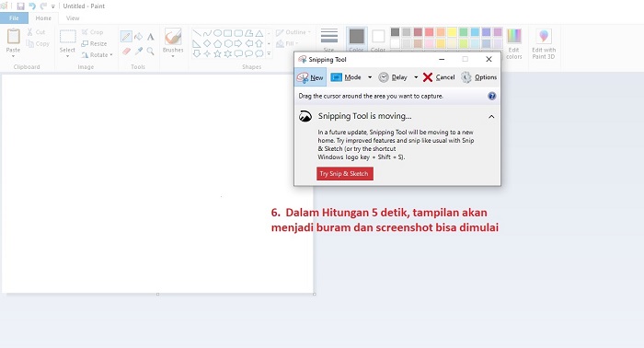644x348 pixels.
Task: Click Edit with Paint 3D
Action: [544, 43]
